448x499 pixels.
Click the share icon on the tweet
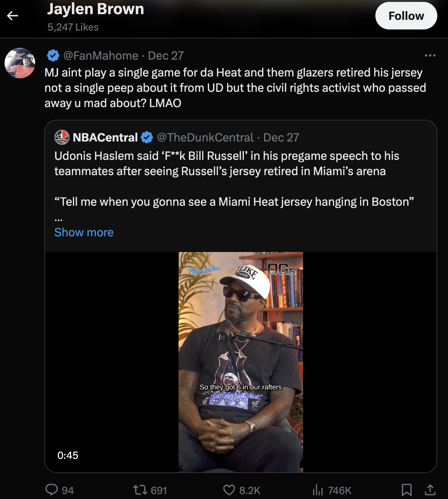428,490
